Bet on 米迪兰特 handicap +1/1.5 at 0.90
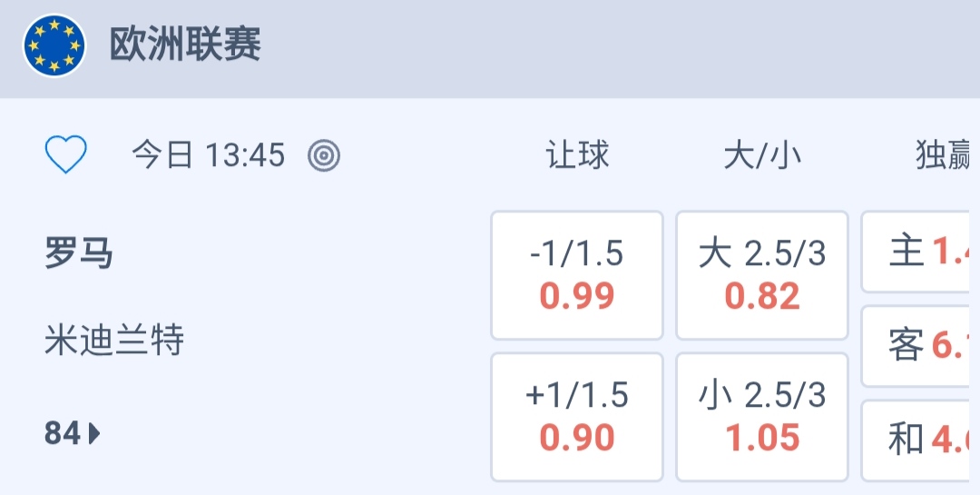Viewport: 980px width, 495px height. [x=577, y=417]
